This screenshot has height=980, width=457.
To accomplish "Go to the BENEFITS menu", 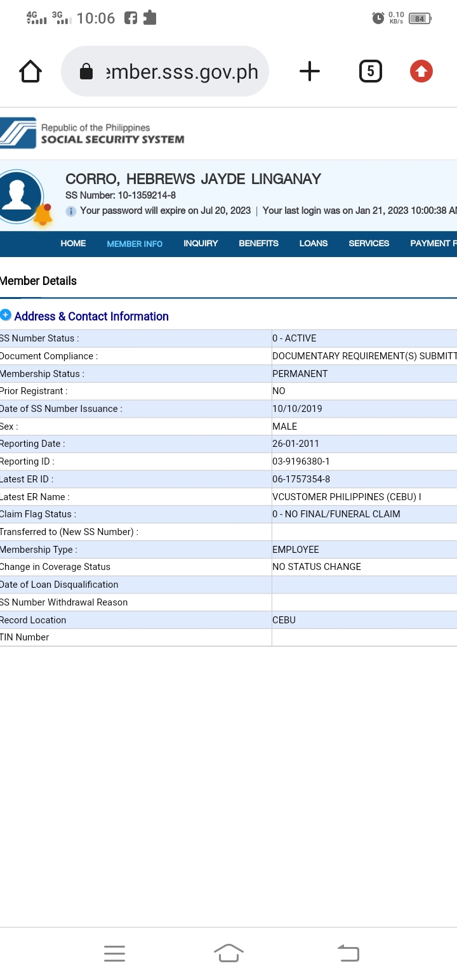I will pos(258,244).
